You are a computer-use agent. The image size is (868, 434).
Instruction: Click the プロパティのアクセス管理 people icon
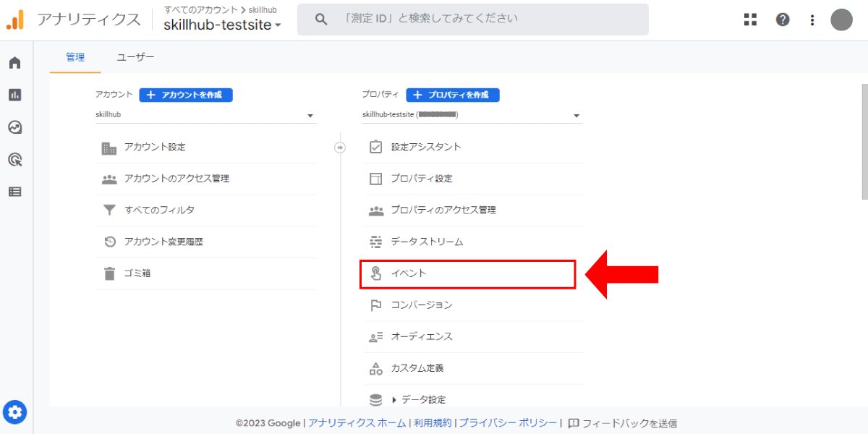[x=375, y=210]
